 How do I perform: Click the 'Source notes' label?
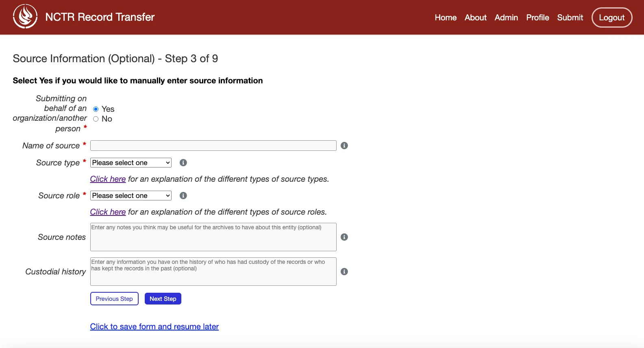pyautogui.click(x=62, y=237)
